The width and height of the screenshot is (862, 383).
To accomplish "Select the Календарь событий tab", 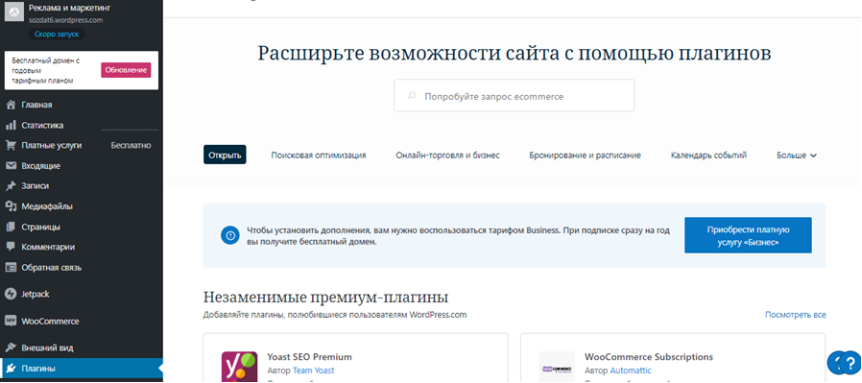I will tap(709, 156).
